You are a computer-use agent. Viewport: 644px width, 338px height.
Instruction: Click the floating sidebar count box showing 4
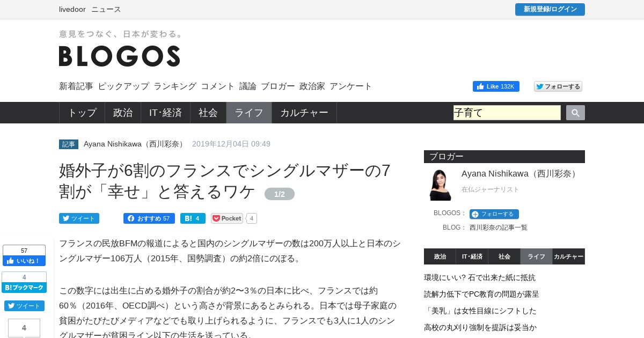[24, 328]
